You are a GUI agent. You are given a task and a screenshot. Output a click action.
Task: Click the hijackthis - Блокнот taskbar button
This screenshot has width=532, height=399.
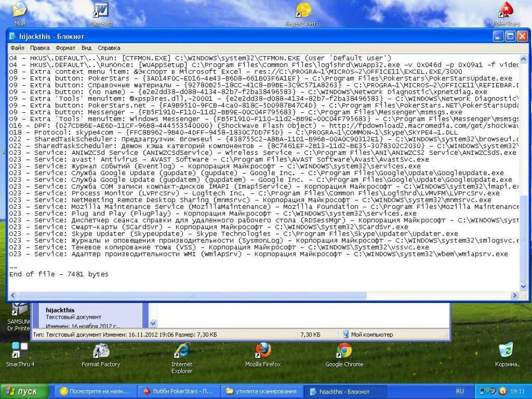pos(345,392)
